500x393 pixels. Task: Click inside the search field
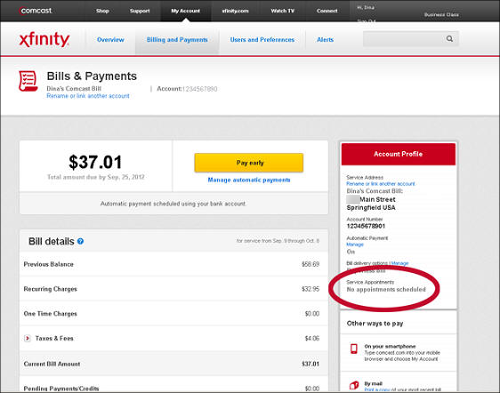point(404,39)
